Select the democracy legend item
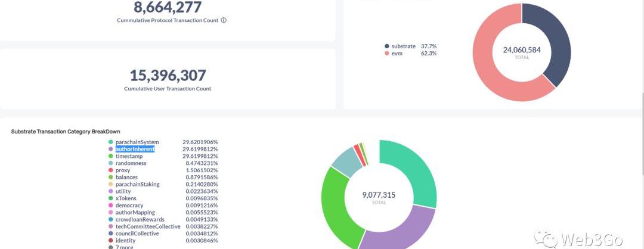The image size is (644, 249). pos(129,205)
